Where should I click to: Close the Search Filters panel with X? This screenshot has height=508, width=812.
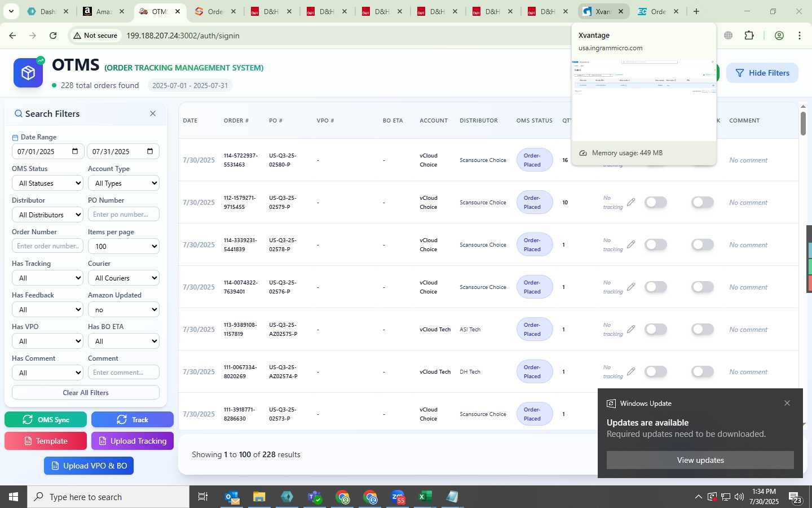pyautogui.click(x=153, y=113)
